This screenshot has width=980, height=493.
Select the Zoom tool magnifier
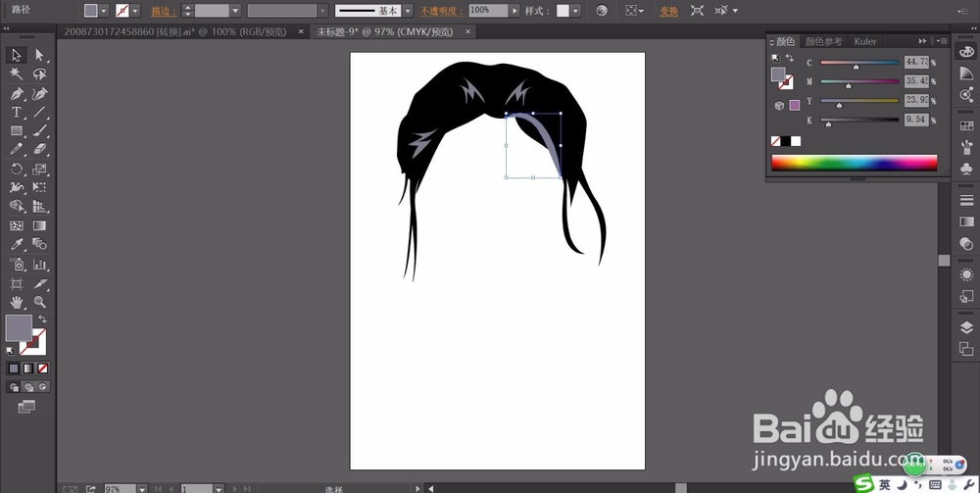click(40, 303)
